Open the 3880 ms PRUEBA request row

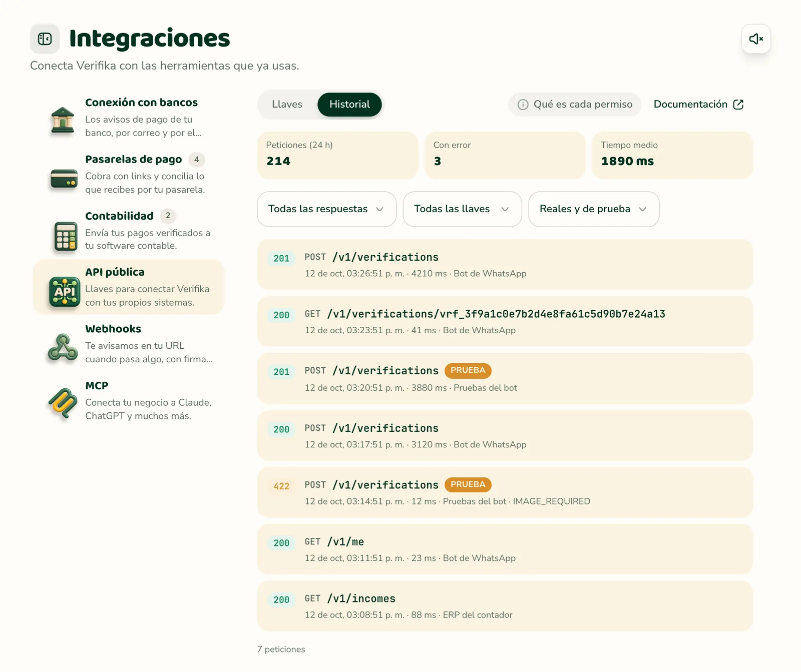[505, 378]
